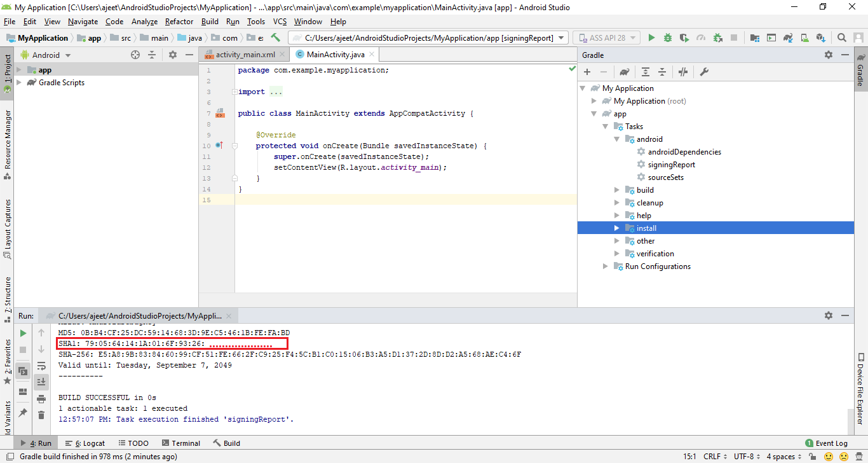Pin the Run tab
The image size is (868, 463).
point(23,413)
